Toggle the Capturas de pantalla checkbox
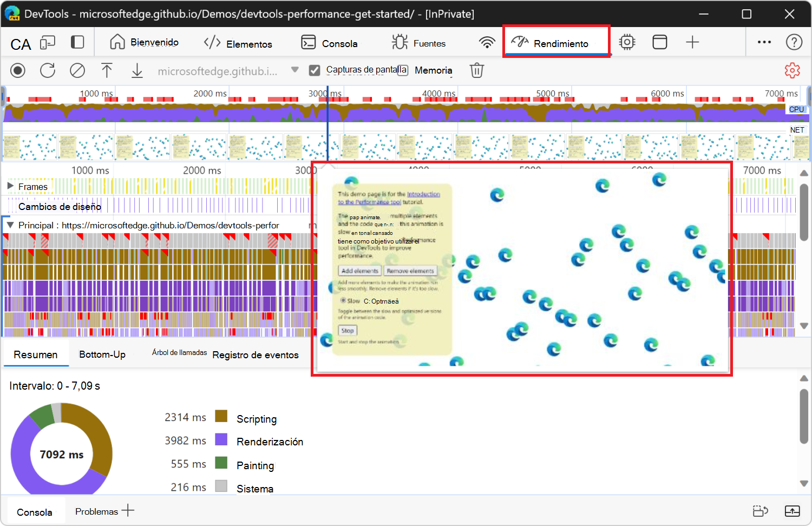The width and height of the screenshot is (812, 526). coord(315,70)
